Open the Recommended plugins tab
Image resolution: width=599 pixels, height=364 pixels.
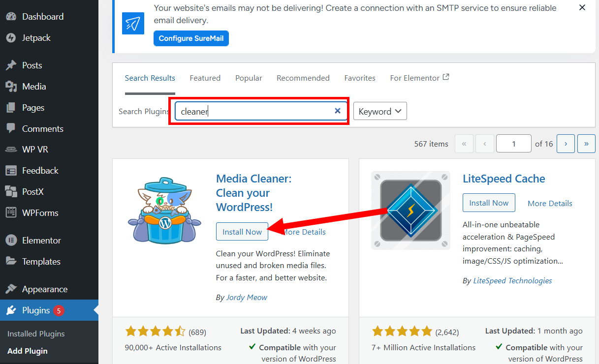coord(303,78)
